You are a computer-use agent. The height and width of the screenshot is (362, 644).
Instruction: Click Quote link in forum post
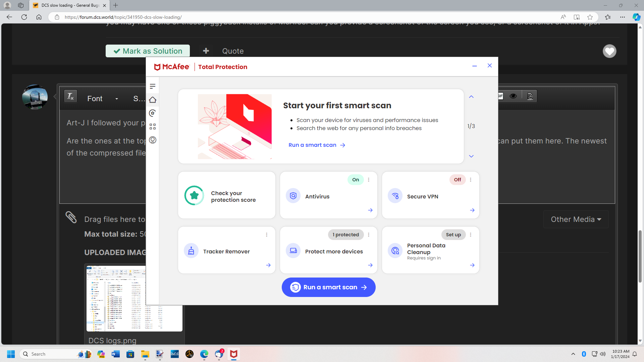[x=233, y=51]
